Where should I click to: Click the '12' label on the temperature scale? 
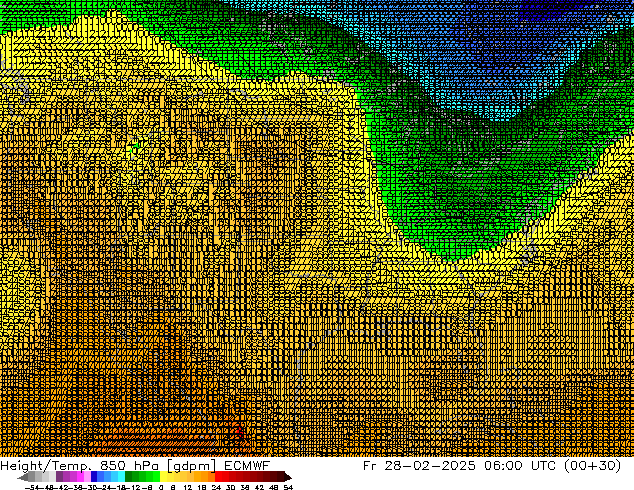[x=188, y=487]
